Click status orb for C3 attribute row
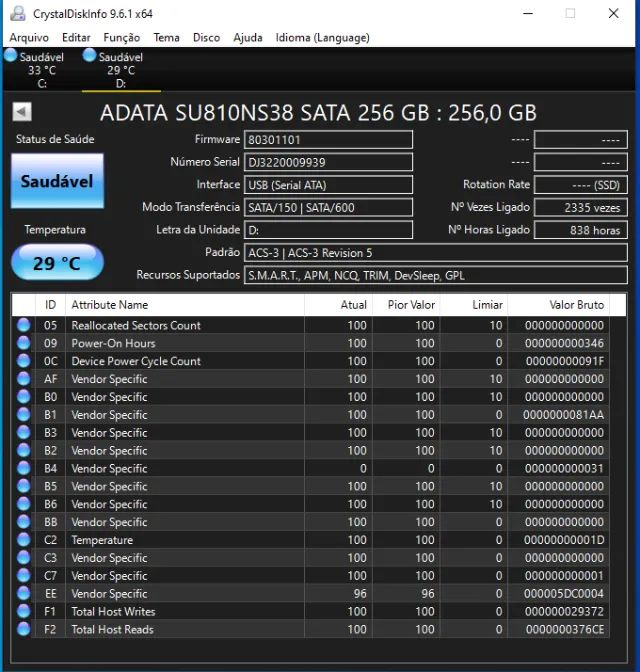This screenshot has height=672, width=640. (24, 557)
